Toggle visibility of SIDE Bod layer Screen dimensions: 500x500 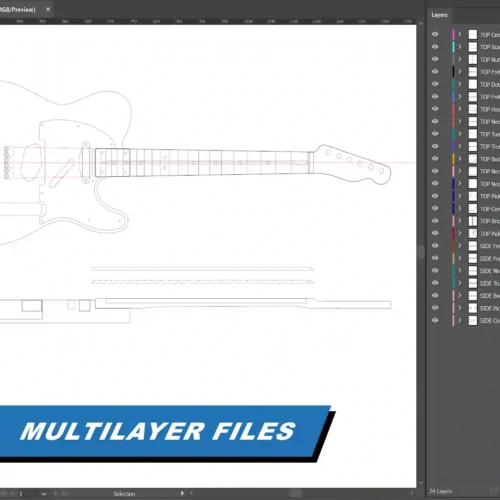pos(435,295)
